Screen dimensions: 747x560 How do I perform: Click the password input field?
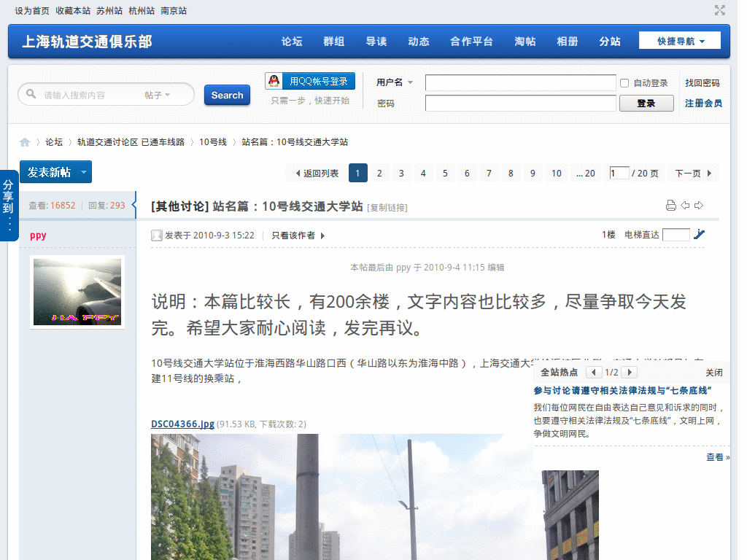click(x=521, y=104)
